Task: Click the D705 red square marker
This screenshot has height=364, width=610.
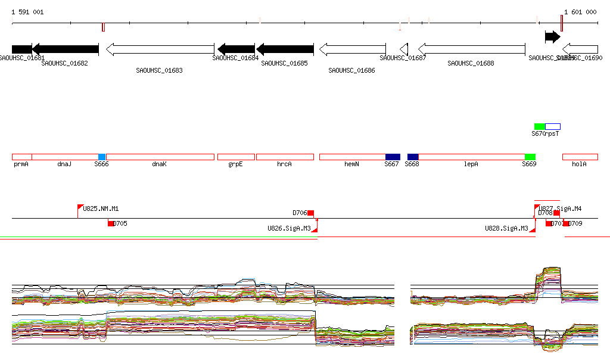Action: (111, 223)
